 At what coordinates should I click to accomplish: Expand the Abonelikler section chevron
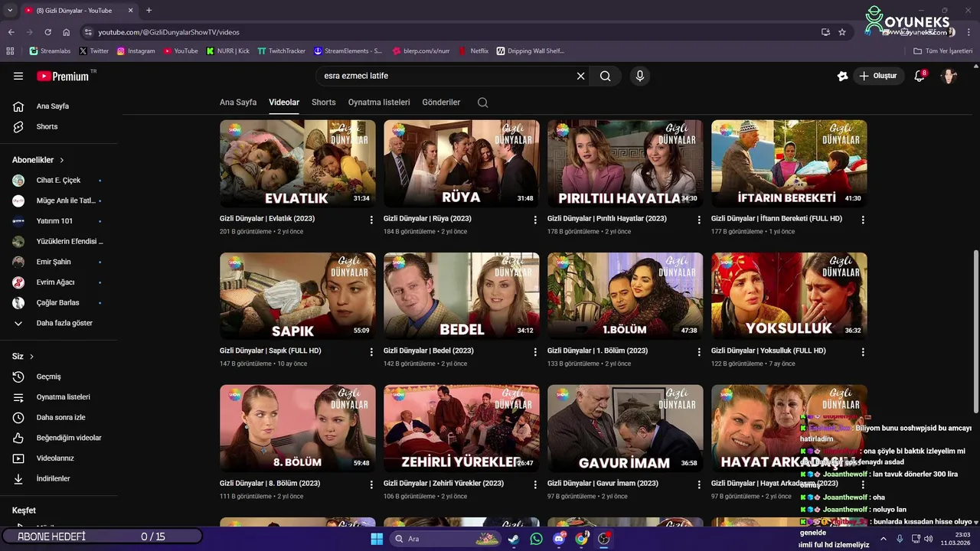(x=62, y=160)
